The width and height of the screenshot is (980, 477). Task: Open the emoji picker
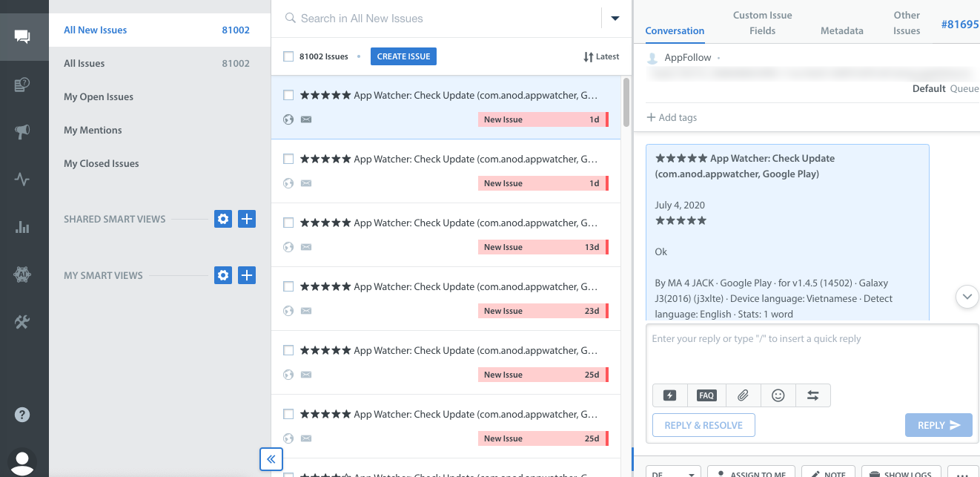click(778, 395)
